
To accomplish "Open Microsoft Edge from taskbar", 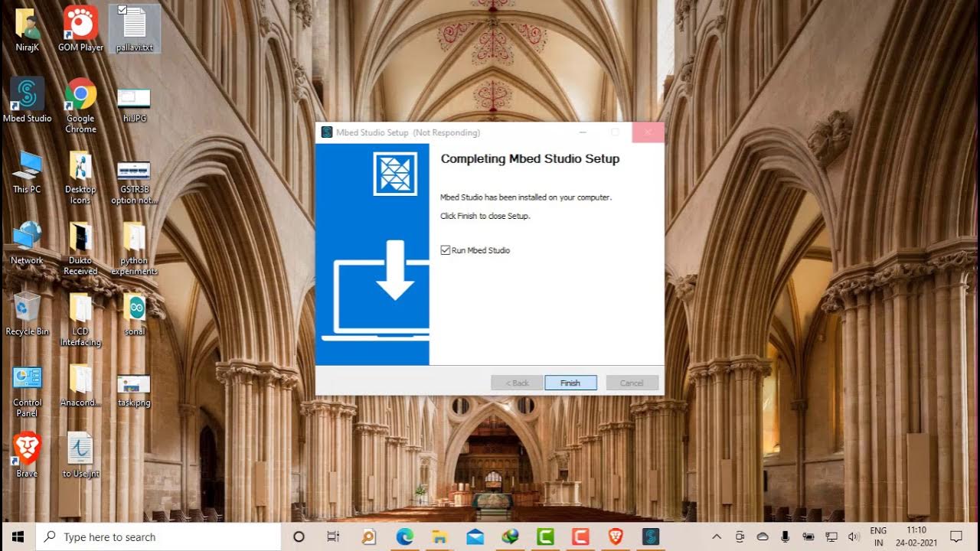I will click(405, 536).
